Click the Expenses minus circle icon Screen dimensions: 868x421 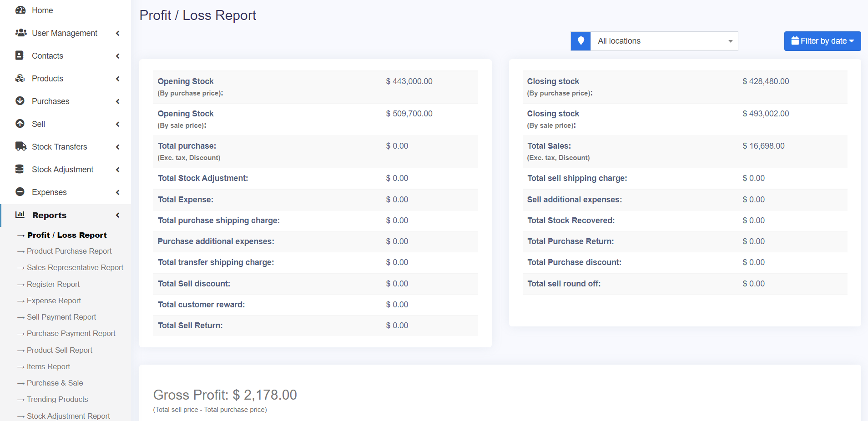(x=20, y=192)
